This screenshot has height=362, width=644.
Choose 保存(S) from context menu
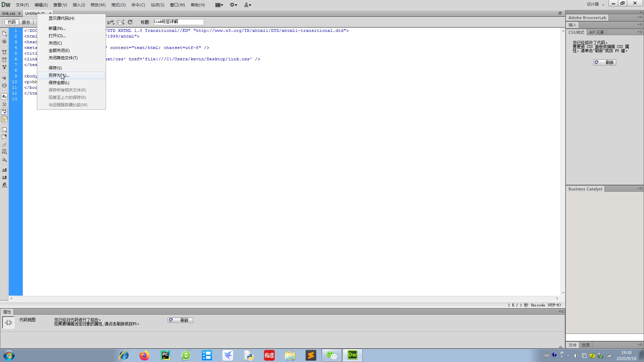[x=71, y=68]
